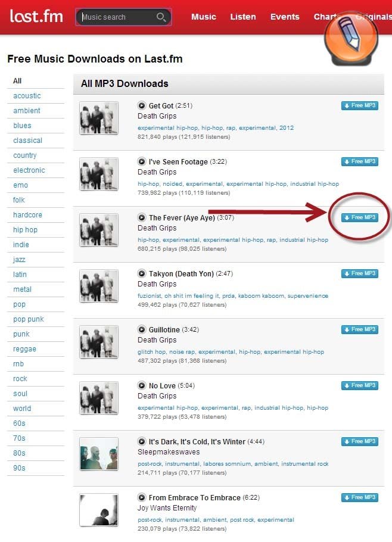Viewport: 392px width, 542px height.
Task: Download Free MP3 of The Fever (Aye Aye)
Action: (359, 217)
